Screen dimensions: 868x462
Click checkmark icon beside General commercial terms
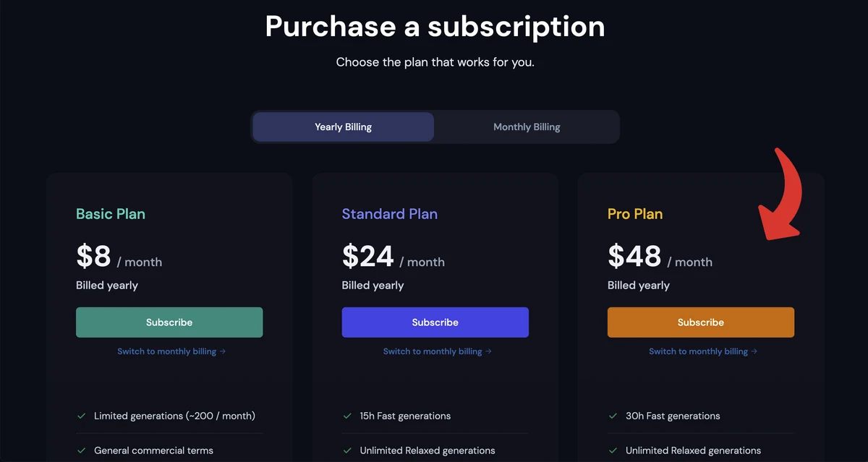81,450
